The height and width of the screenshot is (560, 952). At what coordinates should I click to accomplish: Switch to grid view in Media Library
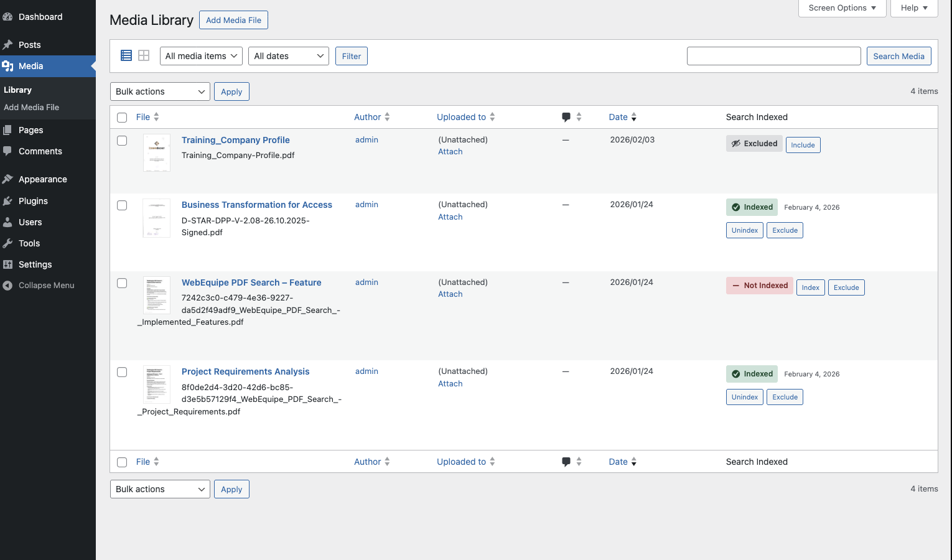144,55
